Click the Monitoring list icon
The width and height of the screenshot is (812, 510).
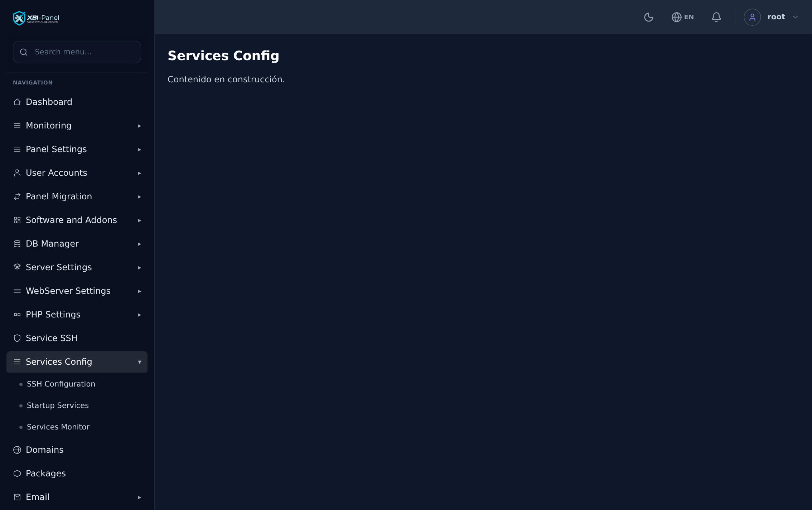[x=17, y=126]
